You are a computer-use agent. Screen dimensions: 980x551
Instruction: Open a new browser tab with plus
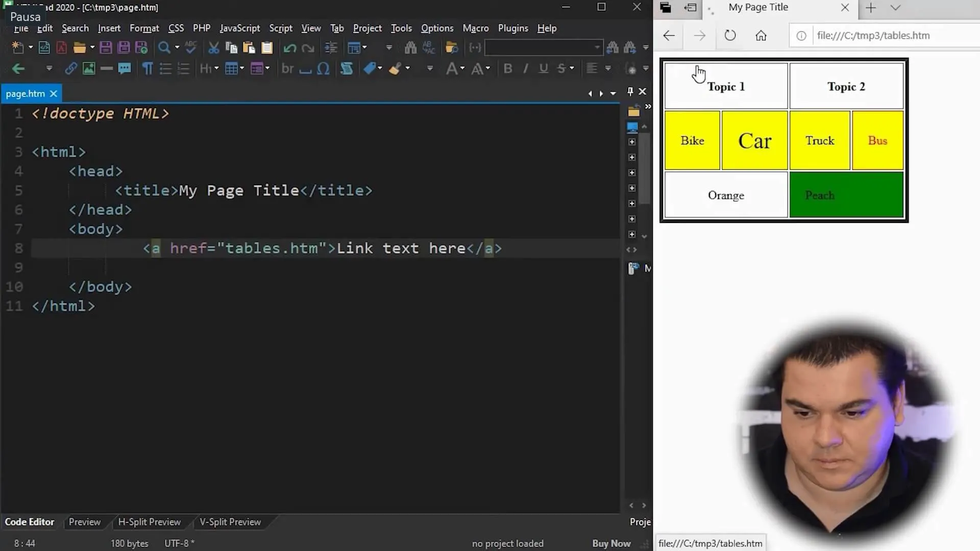(871, 8)
